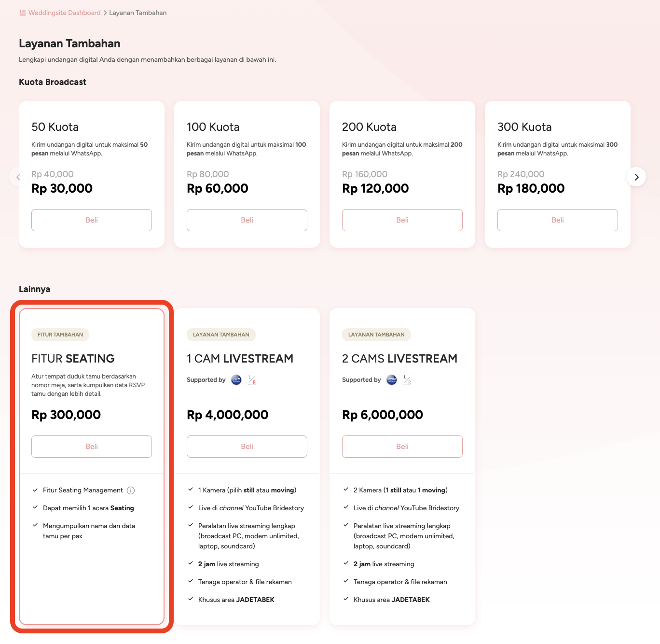Click the checkmark beside Dapat memilih 1 acara Seating

pos(35,507)
